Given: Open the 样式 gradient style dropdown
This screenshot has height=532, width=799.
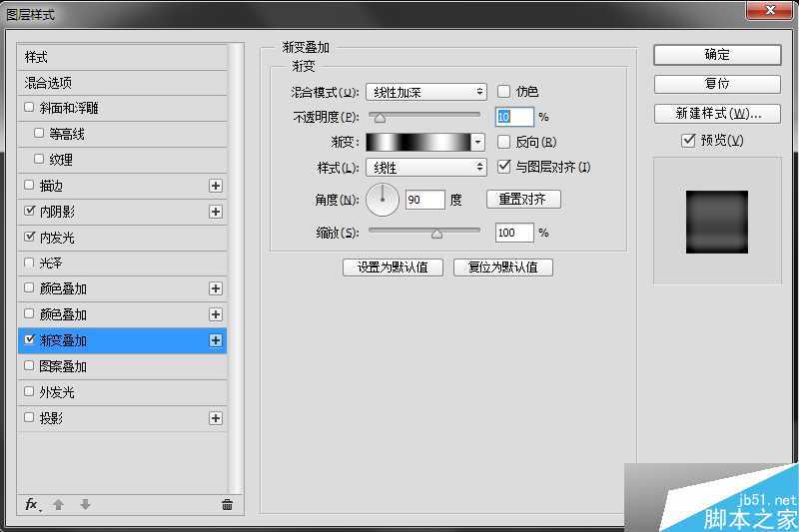Looking at the screenshot, I should point(426,168).
